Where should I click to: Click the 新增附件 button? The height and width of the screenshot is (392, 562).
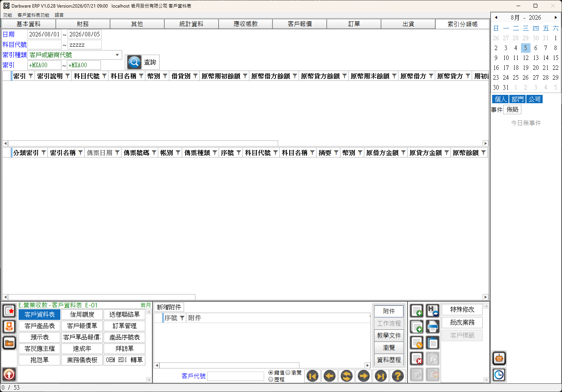(x=169, y=307)
